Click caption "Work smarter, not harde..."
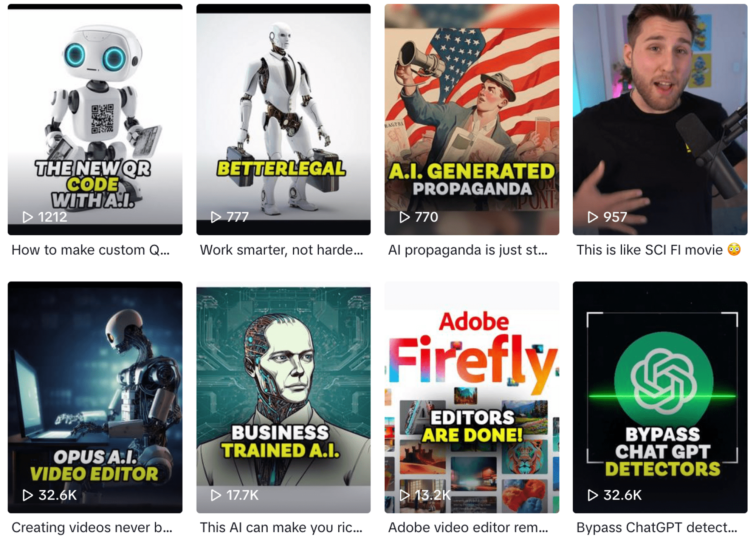Screen dimensions: 756x541 pos(281,250)
